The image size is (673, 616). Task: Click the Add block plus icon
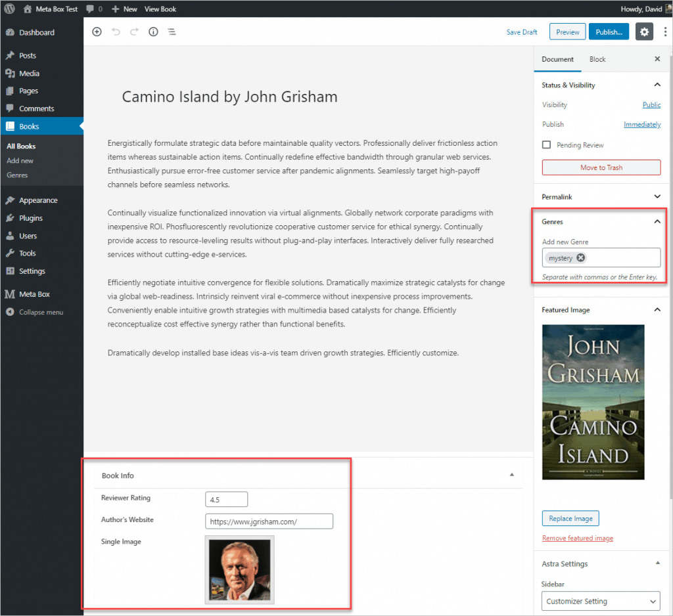coord(97,32)
